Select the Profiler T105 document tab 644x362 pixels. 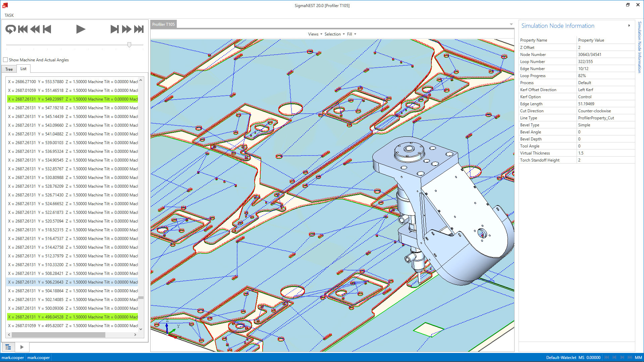163,24
